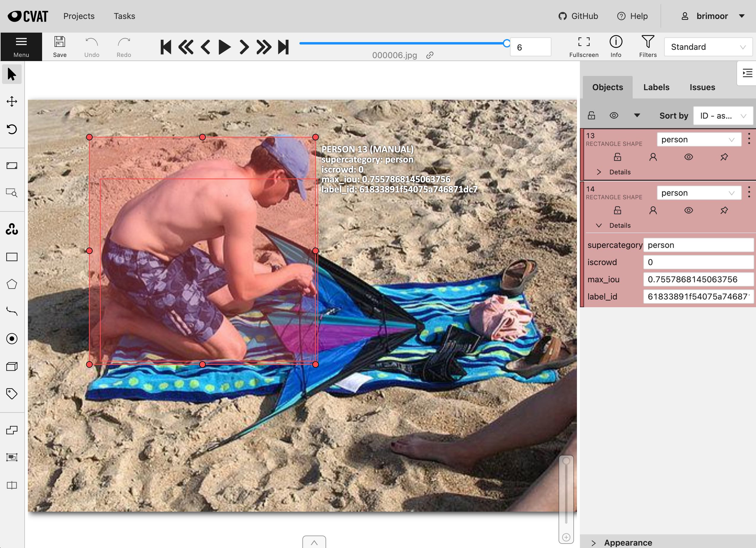Hide object 13 with eye icon

(688, 157)
